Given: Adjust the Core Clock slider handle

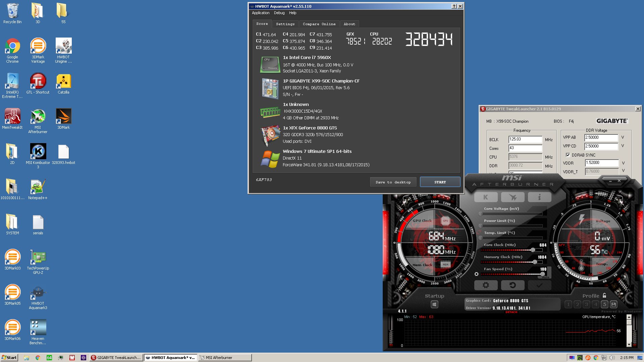Looking at the screenshot, I should point(533,250).
